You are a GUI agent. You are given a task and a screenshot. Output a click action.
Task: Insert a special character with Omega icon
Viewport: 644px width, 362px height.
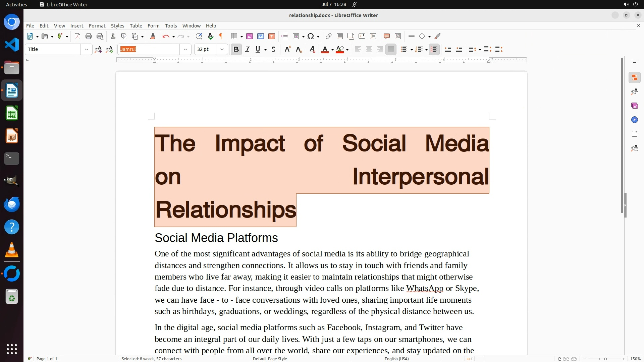(x=310, y=36)
